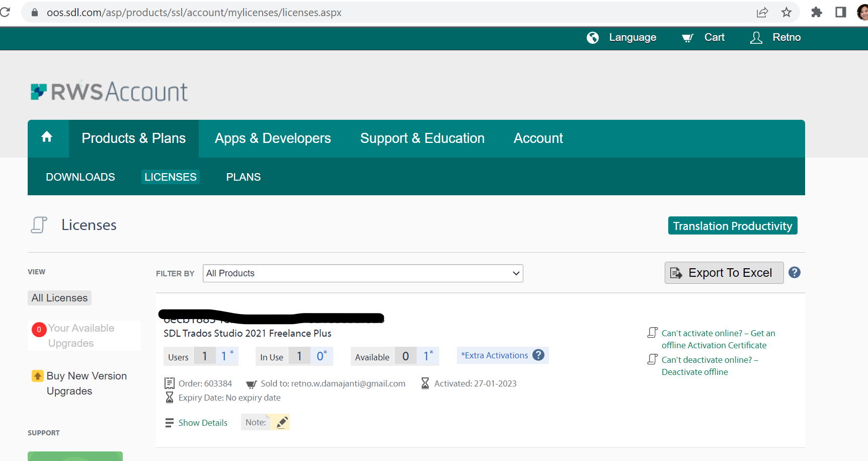Collapse the All Licenses view option

tap(59, 297)
